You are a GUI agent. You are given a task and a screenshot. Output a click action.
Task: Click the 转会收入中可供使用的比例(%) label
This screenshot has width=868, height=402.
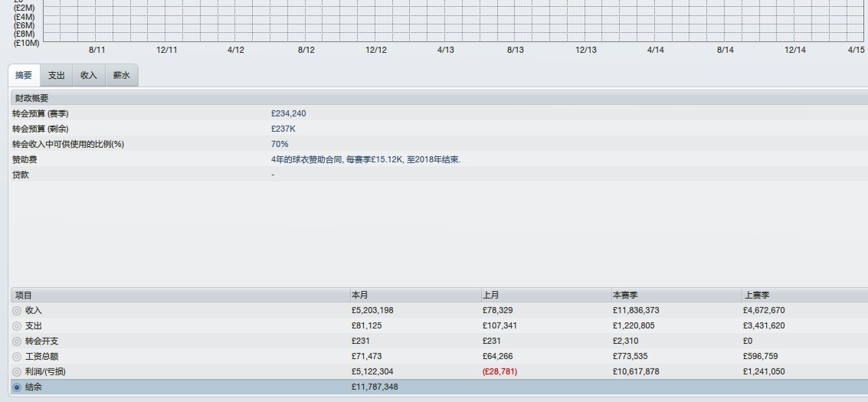[x=68, y=144]
